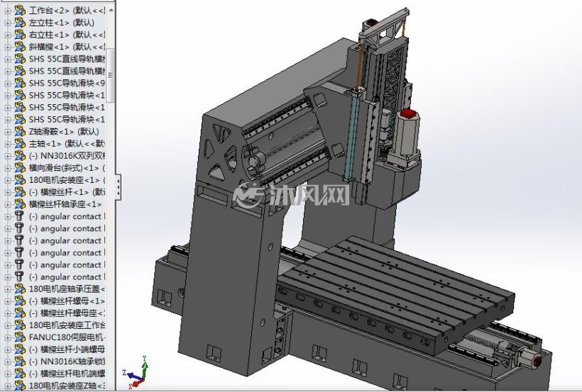Expand the 右立柱<1> tree node
The height and width of the screenshot is (392, 582).
click(7, 35)
